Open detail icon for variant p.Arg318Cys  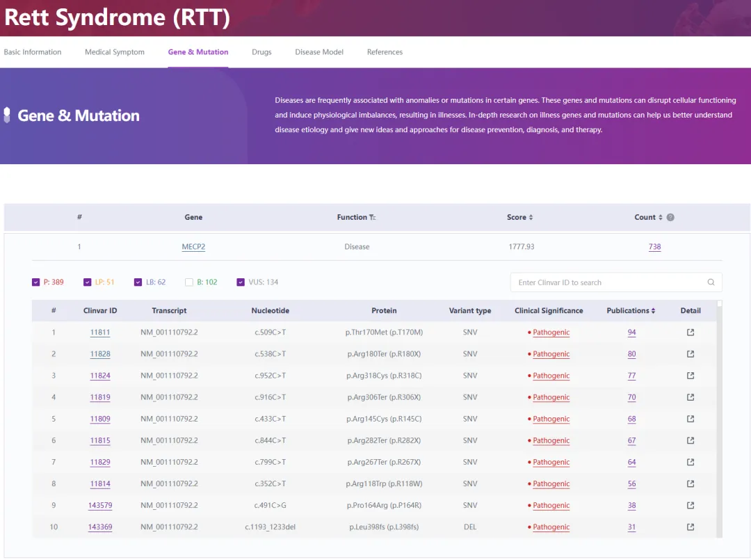coord(691,376)
